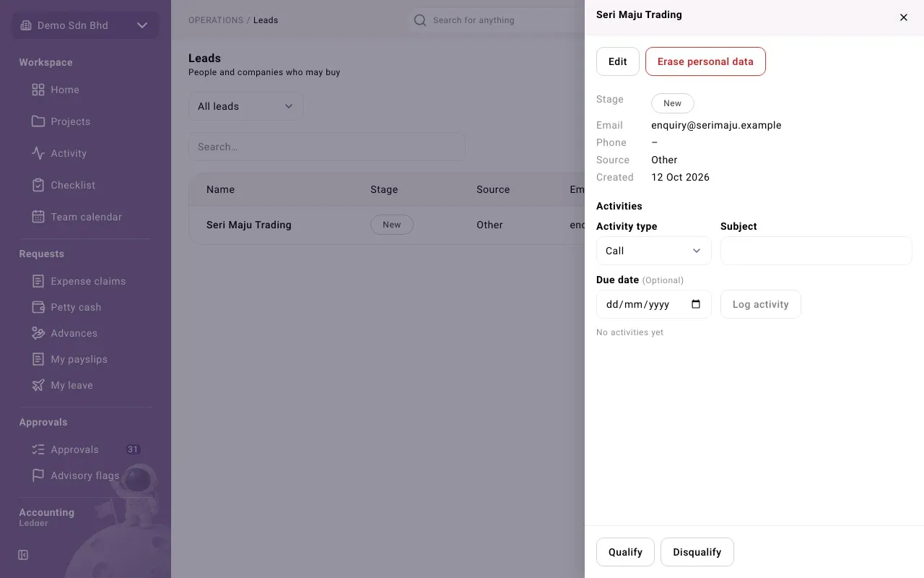The image size is (924, 578).
Task: Open the Petty cash wallet icon
Action: point(38,307)
